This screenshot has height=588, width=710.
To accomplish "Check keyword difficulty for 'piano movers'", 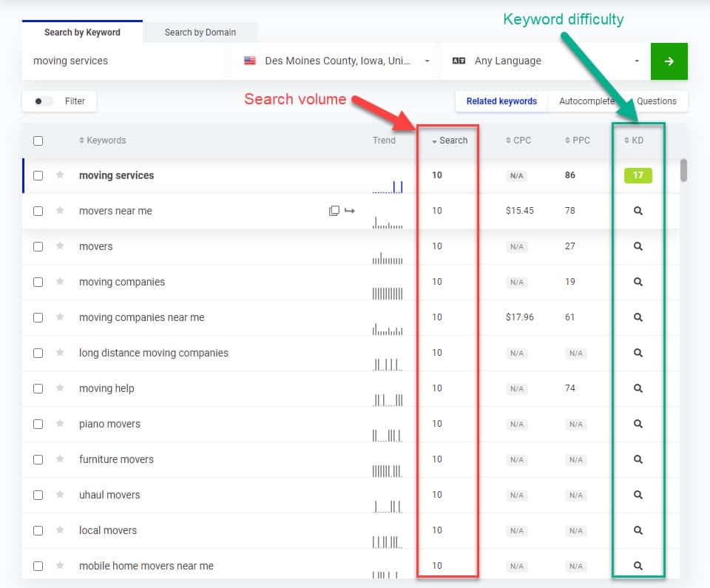I will [638, 424].
